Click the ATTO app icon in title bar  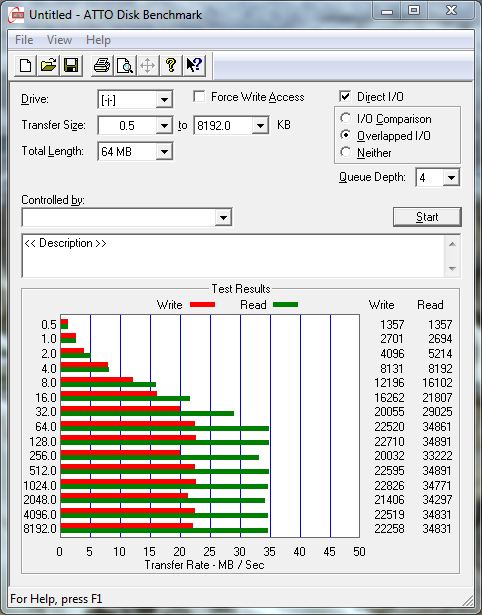click(16, 15)
